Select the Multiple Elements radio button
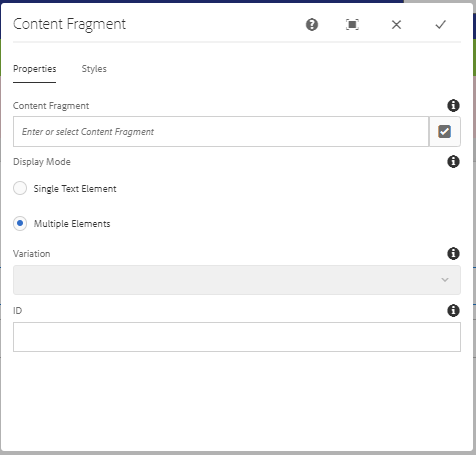The image size is (476, 455). 20,223
